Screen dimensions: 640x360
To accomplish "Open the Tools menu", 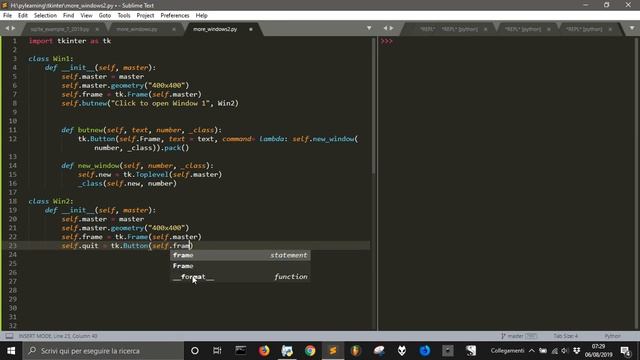I will (x=124, y=16).
